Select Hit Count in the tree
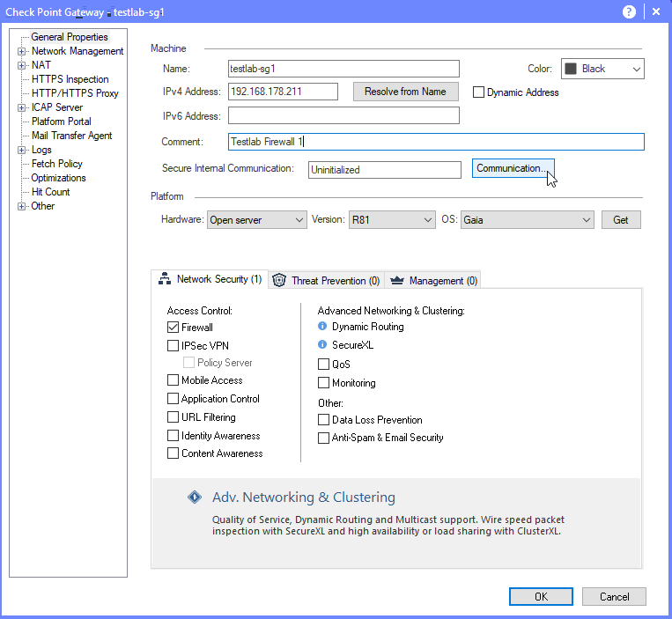This screenshot has width=672, height=619. point(50,192)
